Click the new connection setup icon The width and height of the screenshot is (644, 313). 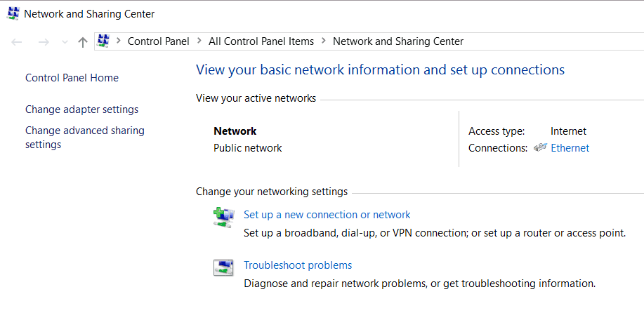(223, 216)
